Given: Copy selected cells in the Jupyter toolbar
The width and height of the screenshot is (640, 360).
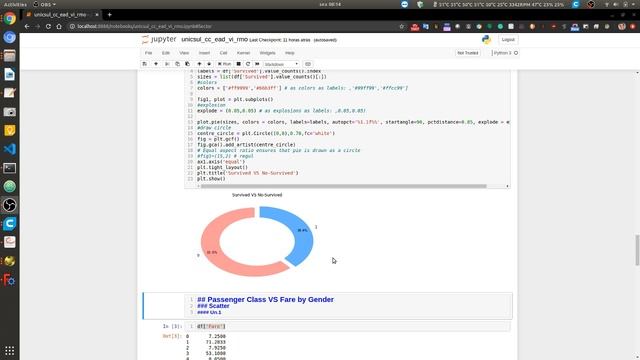Looking at the screenshot, I should click(177, 64).
